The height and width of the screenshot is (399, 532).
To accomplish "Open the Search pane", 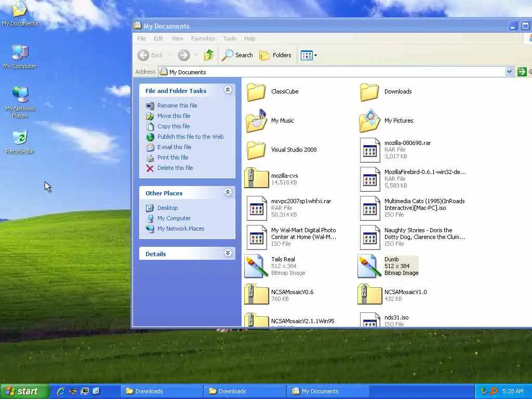I will [x=237, y=55].
